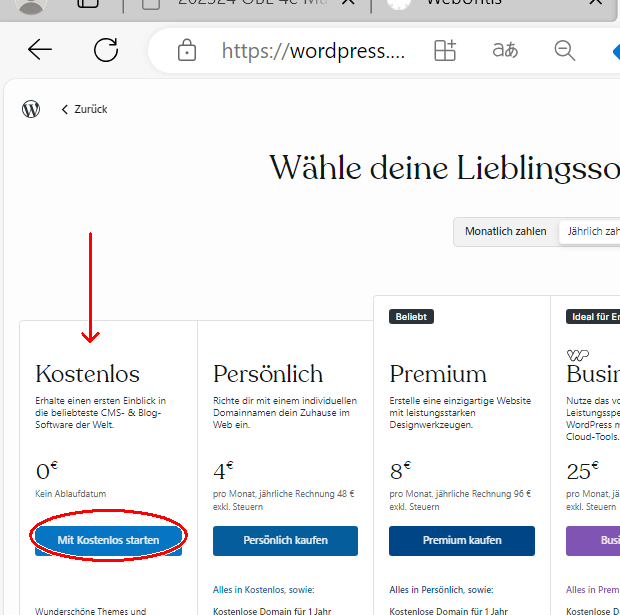Click the Kein Ablaufdatum text
The width and height of the screenshot is (620, 615).
point(71,494)
